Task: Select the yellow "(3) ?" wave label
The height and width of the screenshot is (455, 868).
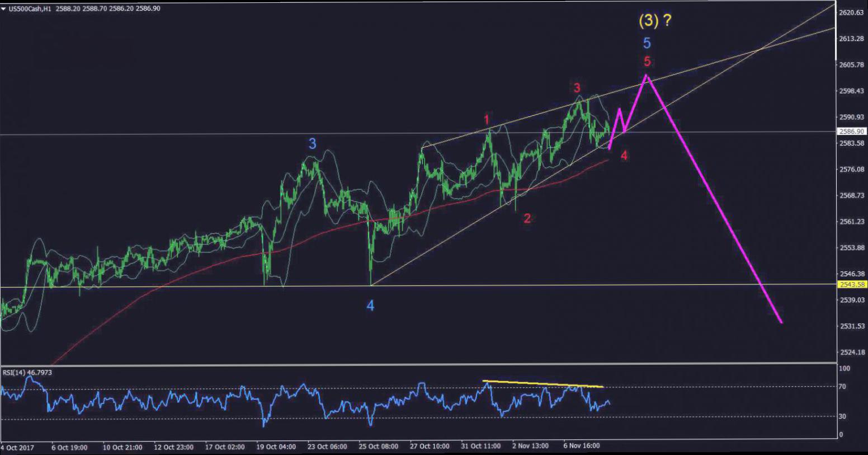Action: [654, 21]
